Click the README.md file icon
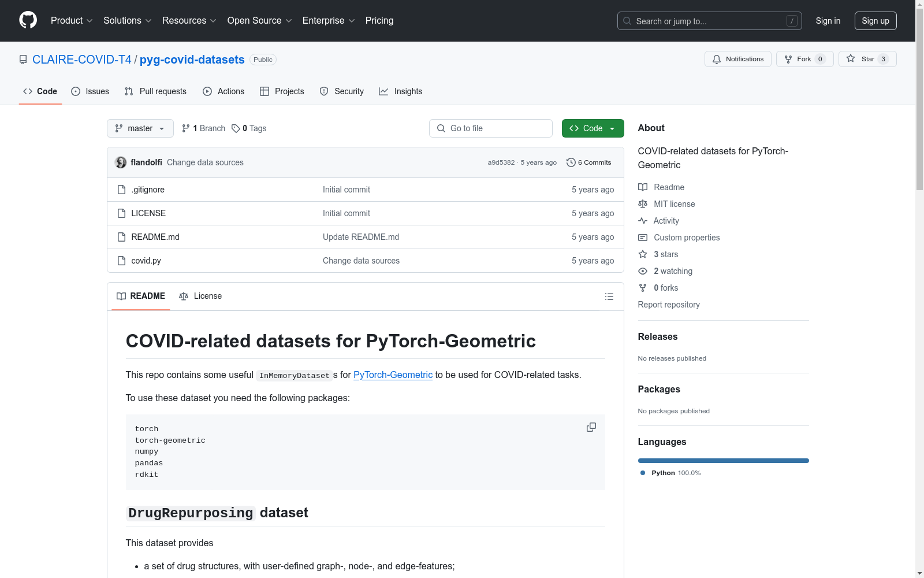 [x=121, y=237]
